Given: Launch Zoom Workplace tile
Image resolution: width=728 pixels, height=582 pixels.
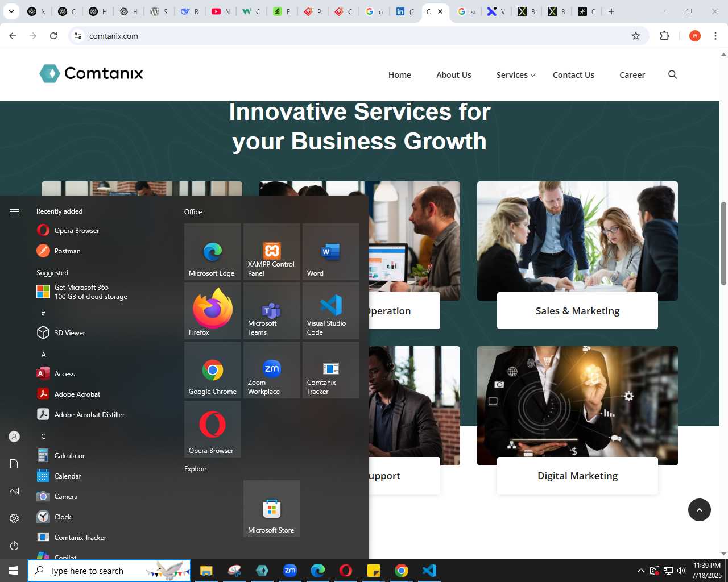Looking at the screenshot, I should point(272,370).
